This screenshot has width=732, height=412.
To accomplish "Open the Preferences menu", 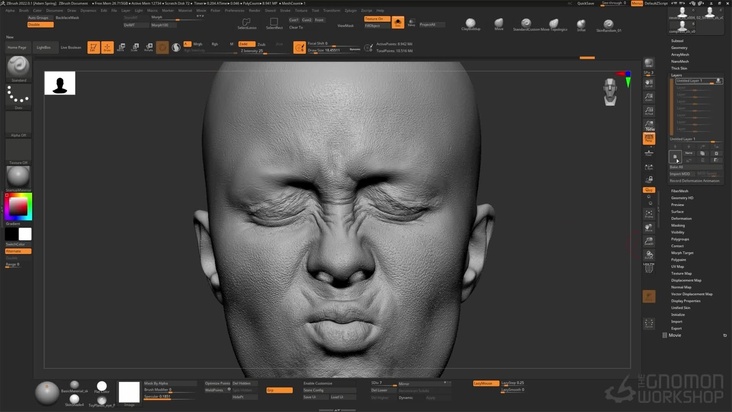I will pyautogui.click(x=234, y=10).
